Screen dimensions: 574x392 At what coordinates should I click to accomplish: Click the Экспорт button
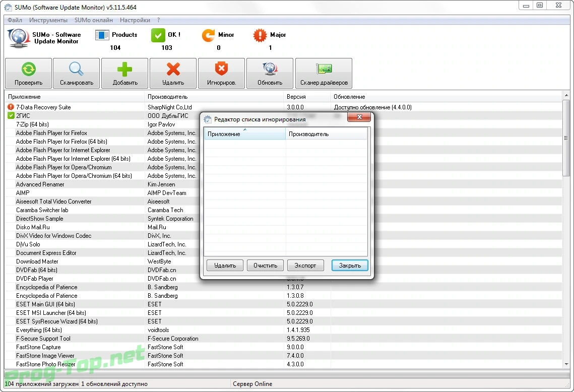305,266
